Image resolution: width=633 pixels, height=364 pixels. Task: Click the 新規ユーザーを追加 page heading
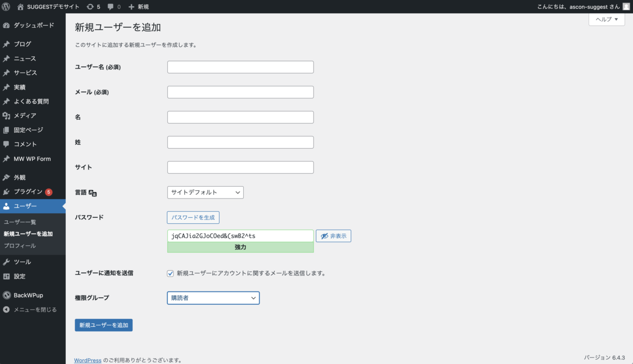(118, 27)
